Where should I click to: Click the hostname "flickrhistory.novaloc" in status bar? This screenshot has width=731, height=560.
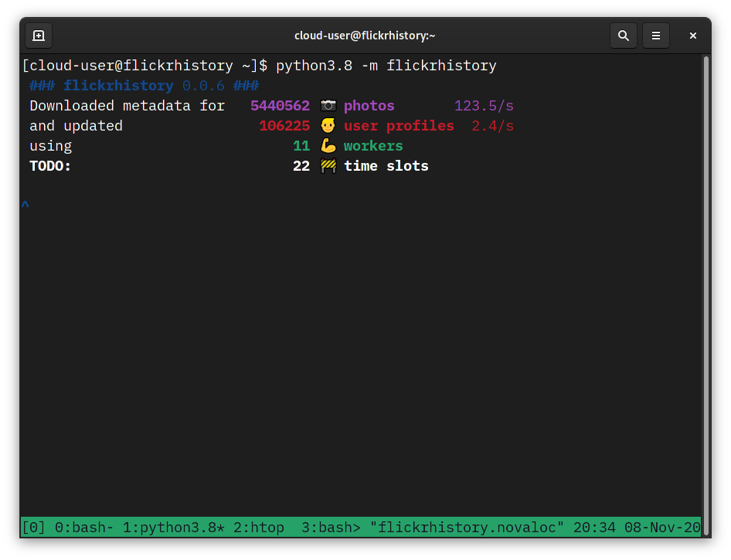(x=467, y=528)
